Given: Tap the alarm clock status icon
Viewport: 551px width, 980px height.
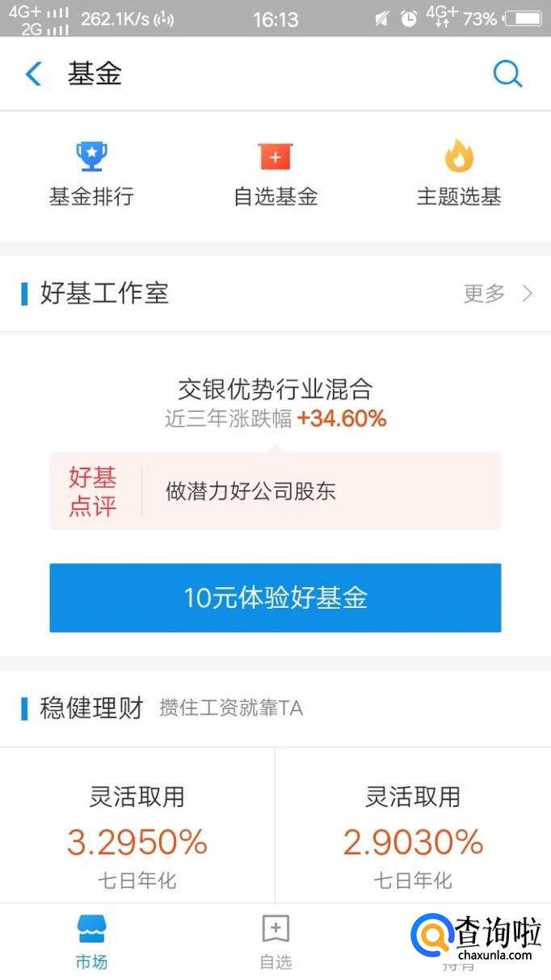Looking at the screenshot, I should click(410, 19).
